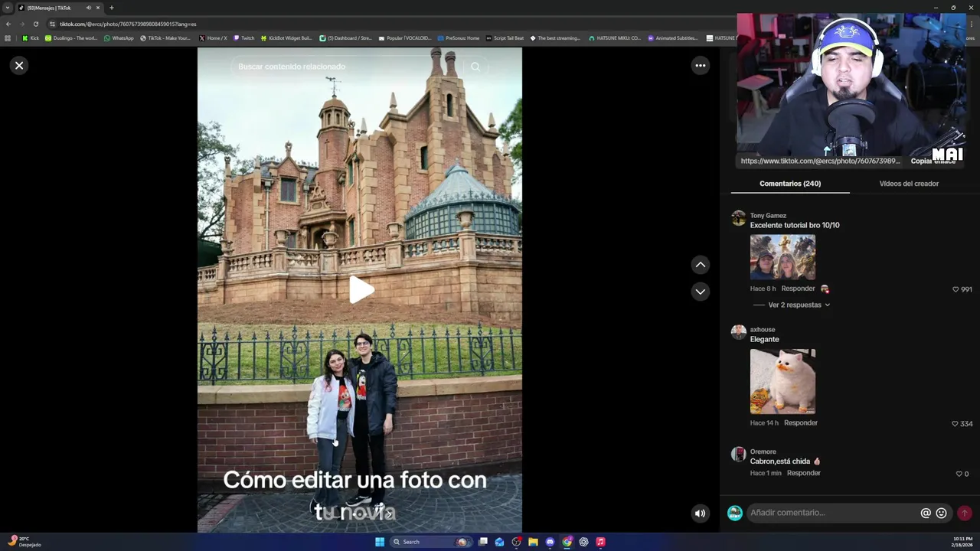The height and width of the screenshot is (551, 980).
Task: Reply to Tony Gamez's comment
Action: (x=798, y=289)
